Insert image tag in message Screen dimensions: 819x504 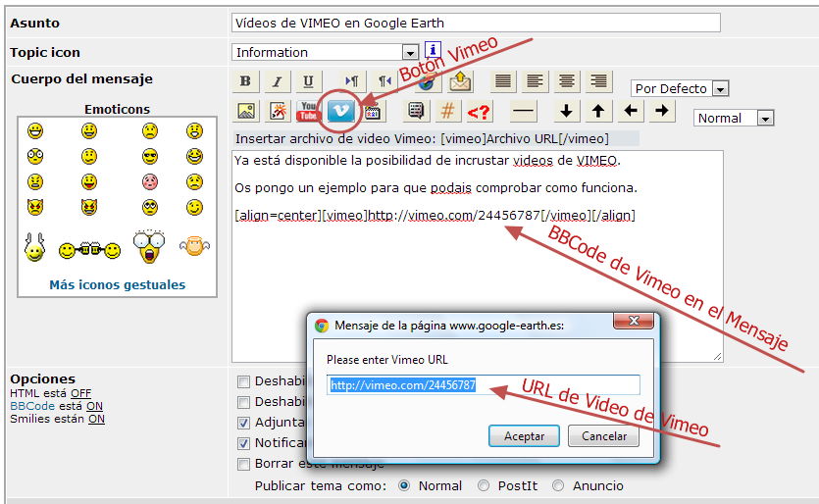coord(246,111)
